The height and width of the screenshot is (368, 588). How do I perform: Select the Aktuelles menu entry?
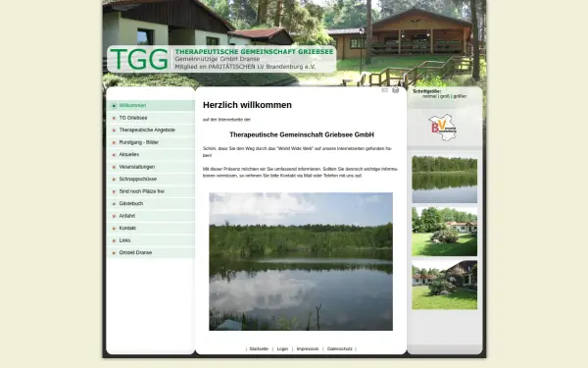pyautogui.click(x=150, y=154)
